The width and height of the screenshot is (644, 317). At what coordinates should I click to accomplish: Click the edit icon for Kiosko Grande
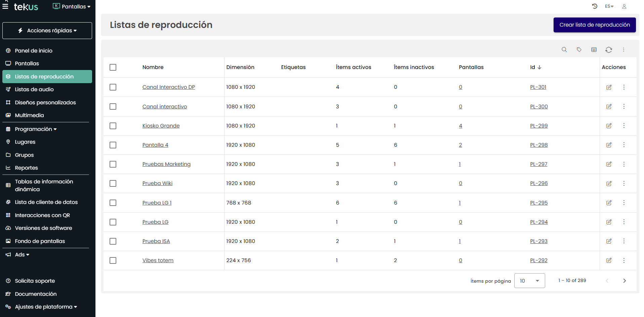(609, 126)
